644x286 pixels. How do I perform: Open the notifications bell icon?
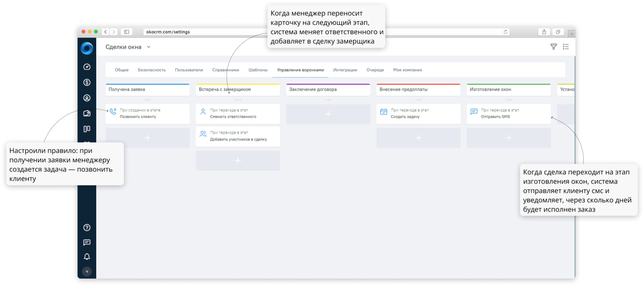[87, 257]
